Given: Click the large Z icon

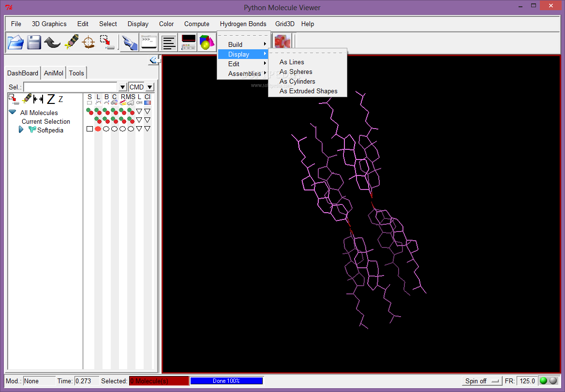Looking at the screenshot, I should click(x=51, y=99).
